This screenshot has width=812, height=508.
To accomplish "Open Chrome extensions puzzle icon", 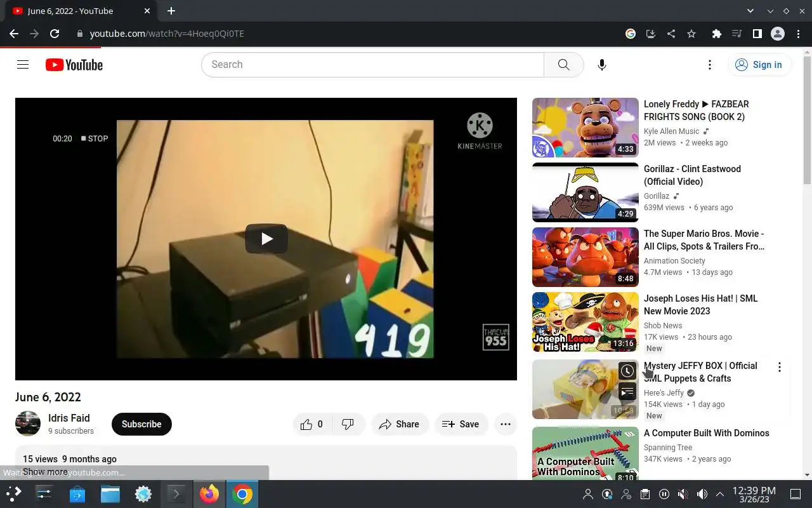I will coord(717,34).
